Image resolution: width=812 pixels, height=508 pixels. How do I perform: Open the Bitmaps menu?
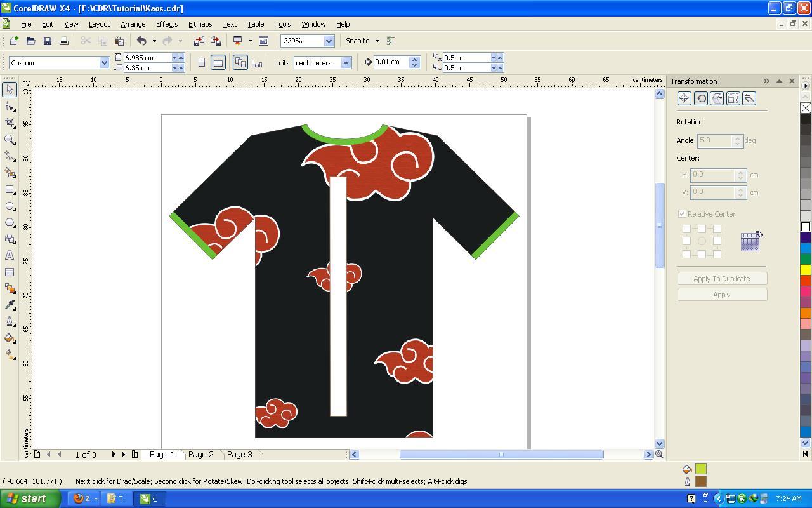[200, 24]
